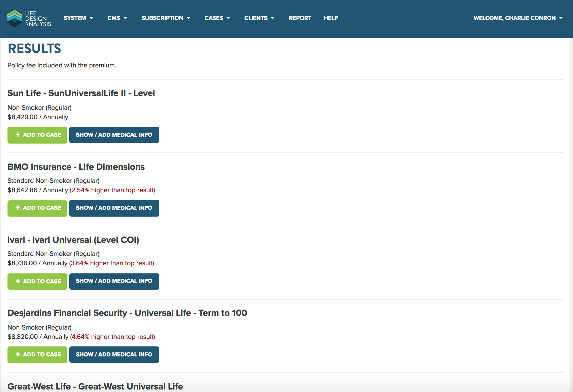The height and width of the screenshot is (392, 573).
Task: Select the Desjardins Universal Life - Term to 100 heading
Action: [127, 313]
